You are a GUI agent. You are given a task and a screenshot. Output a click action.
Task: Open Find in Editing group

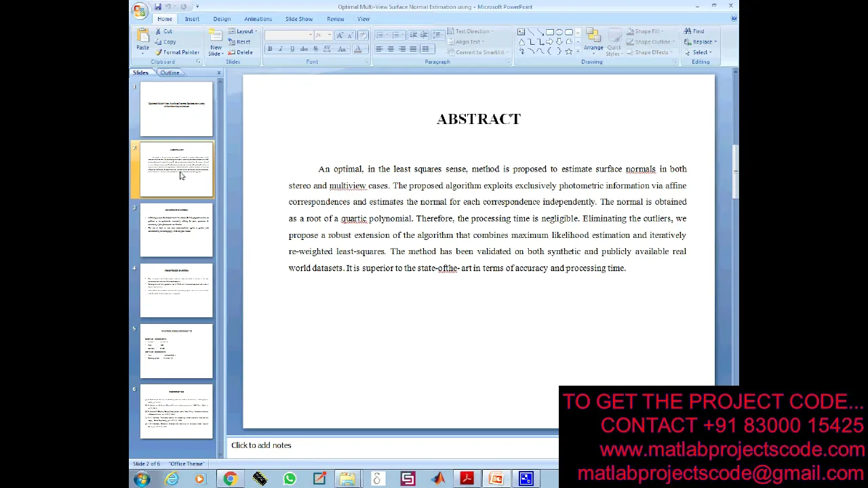point(694,31)
